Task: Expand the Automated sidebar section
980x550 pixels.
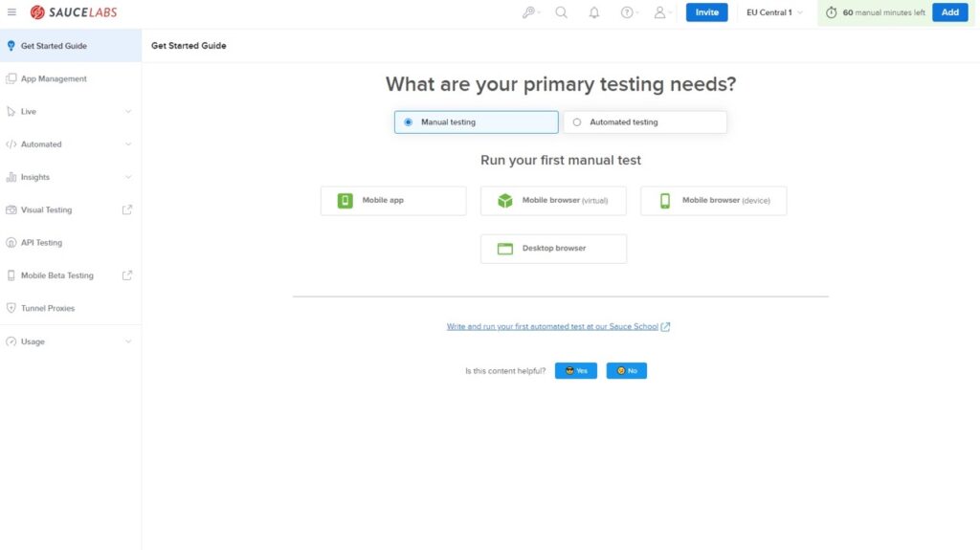Action: pos(71,144)
